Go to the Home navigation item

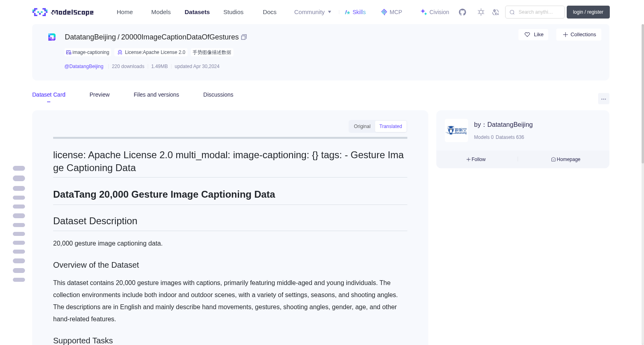[125, 12]
